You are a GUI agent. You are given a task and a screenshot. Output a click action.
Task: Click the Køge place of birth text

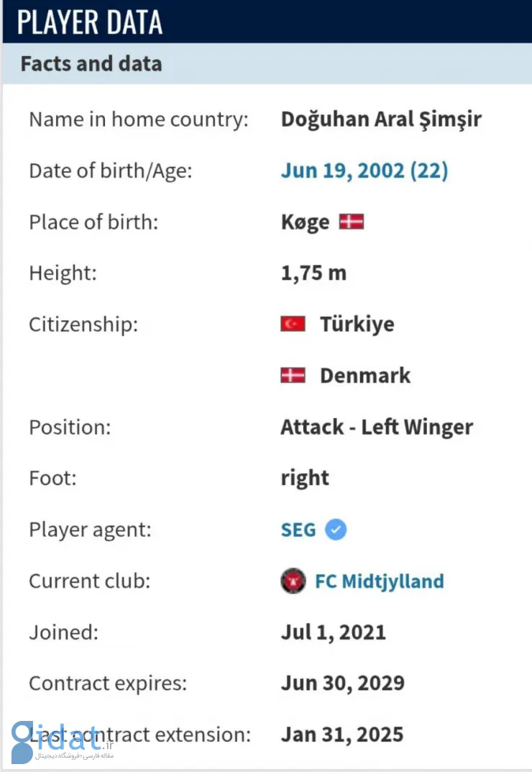(305, 222)
